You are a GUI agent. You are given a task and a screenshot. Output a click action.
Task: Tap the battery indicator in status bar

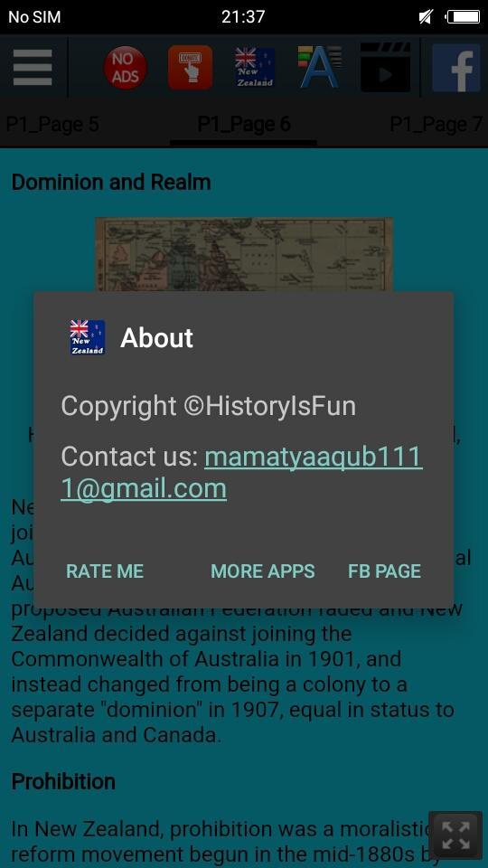pos(463,17)
